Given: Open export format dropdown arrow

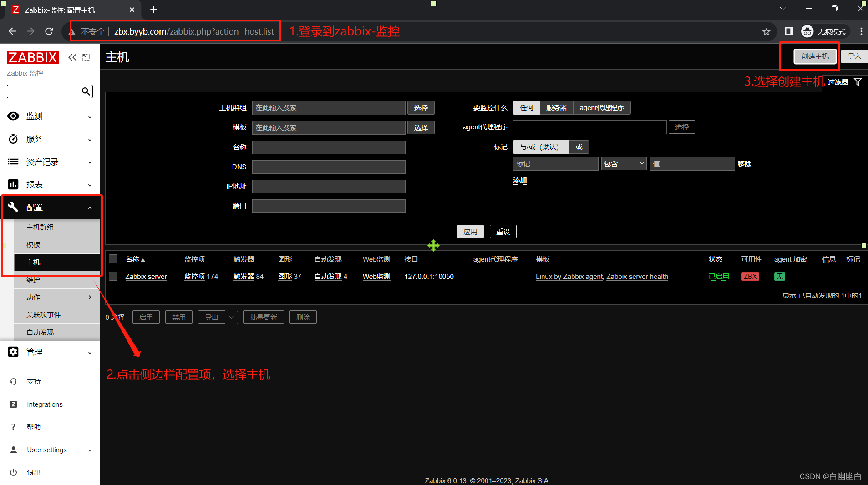Looking at the screenshot, I should (231, 318).
